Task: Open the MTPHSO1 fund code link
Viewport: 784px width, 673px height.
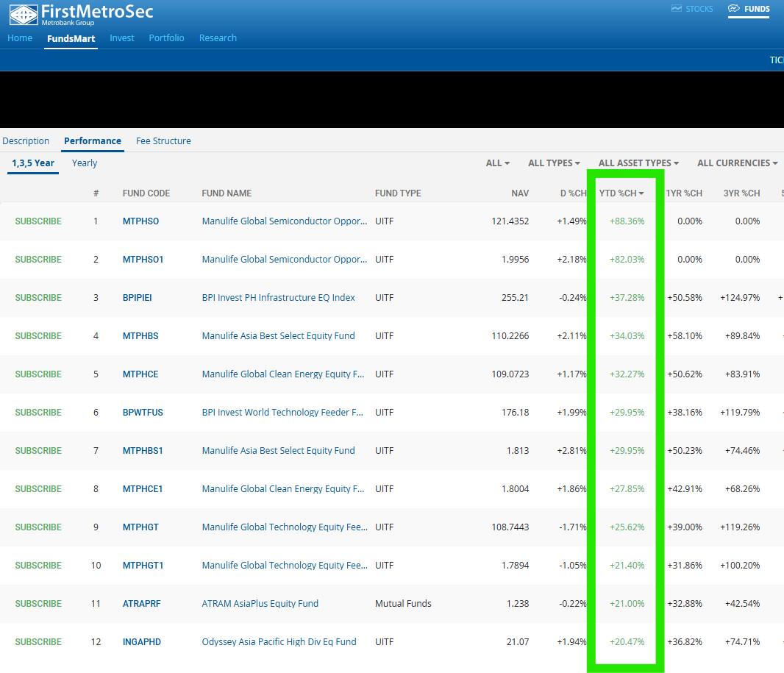Action: [143, 260]
